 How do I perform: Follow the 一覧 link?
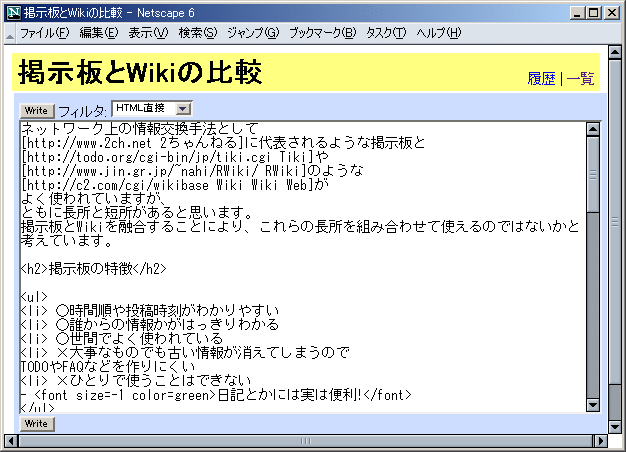[x=580, y=79]
